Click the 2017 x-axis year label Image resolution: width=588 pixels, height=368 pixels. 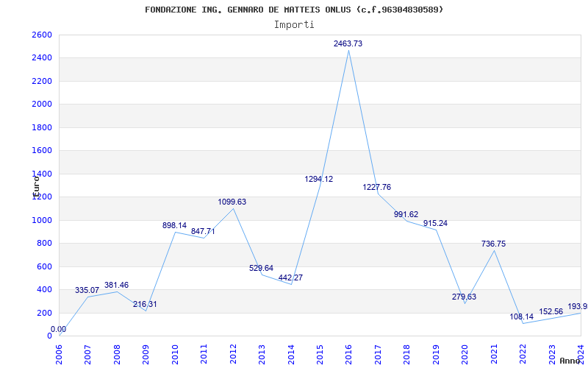click(x=378, y=354)
